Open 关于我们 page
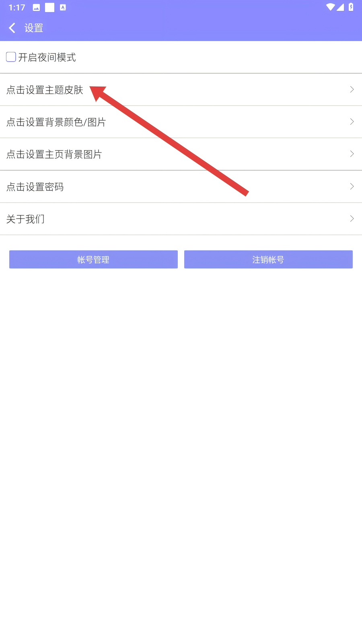362x644 pixels. tap(181, 219)
